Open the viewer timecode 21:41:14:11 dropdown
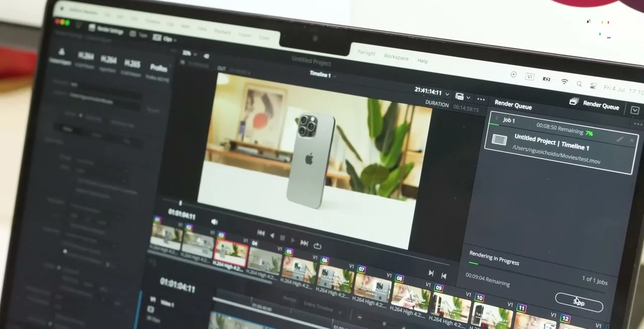The height and width of the screenshot is (329, 644). tap(447, 94)
